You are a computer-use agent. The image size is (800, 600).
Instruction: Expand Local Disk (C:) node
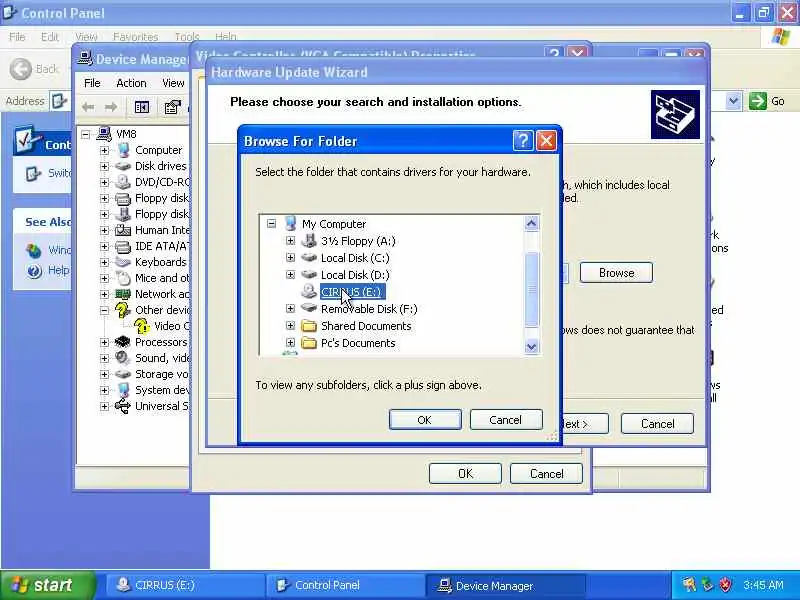290,258
